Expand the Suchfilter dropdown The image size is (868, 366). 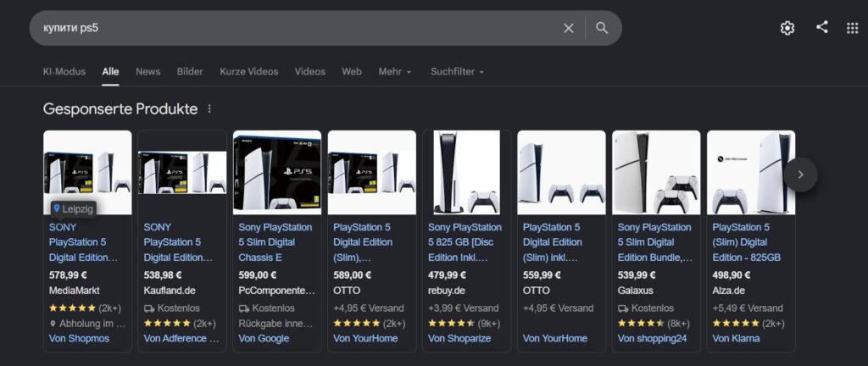[457, 71]
